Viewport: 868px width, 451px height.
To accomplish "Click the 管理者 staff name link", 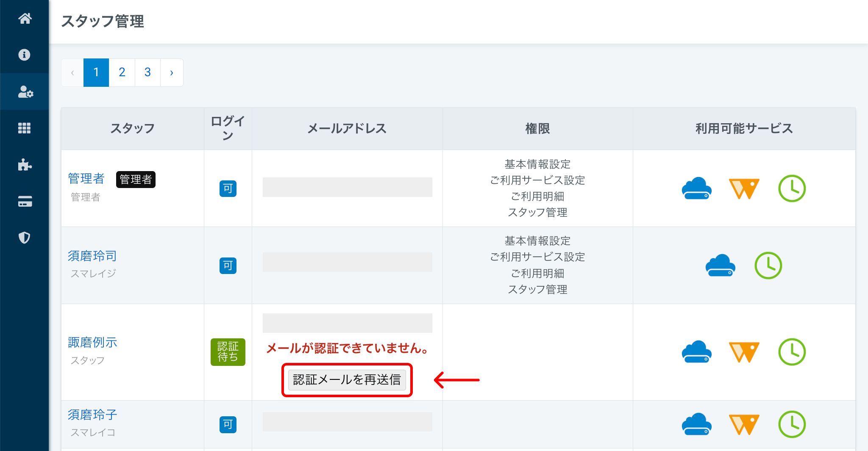I will pyautogui.click(x=86, y=179).
